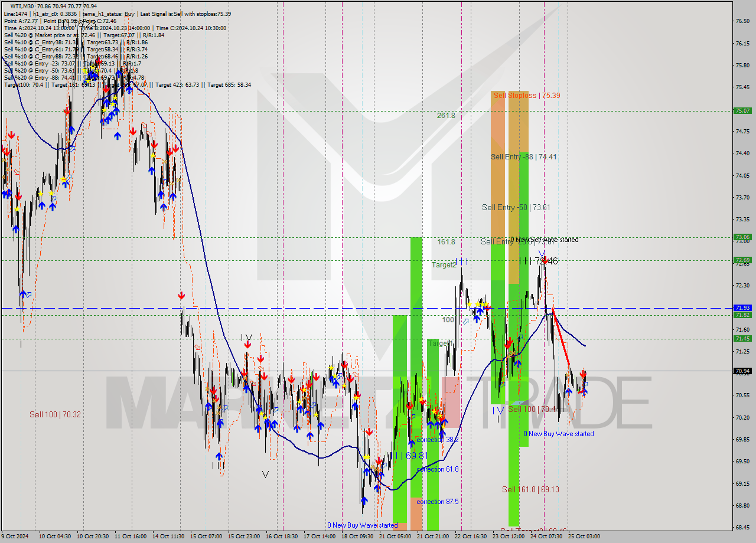Click the '9 Oct 2024' date label
The height and width of the screenshot is (543, 756).
pyautogui.click(x=16, y=537)
